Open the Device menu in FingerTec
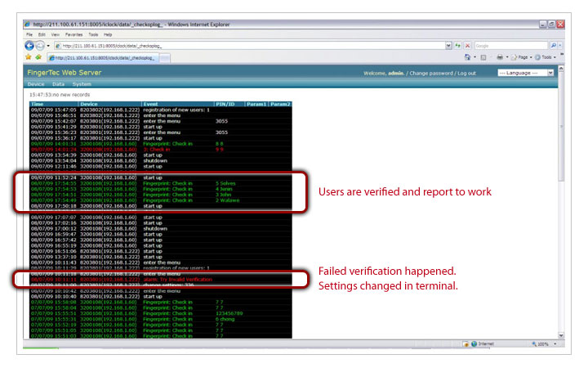Screen dimensions: 588x368 [36, 84]
